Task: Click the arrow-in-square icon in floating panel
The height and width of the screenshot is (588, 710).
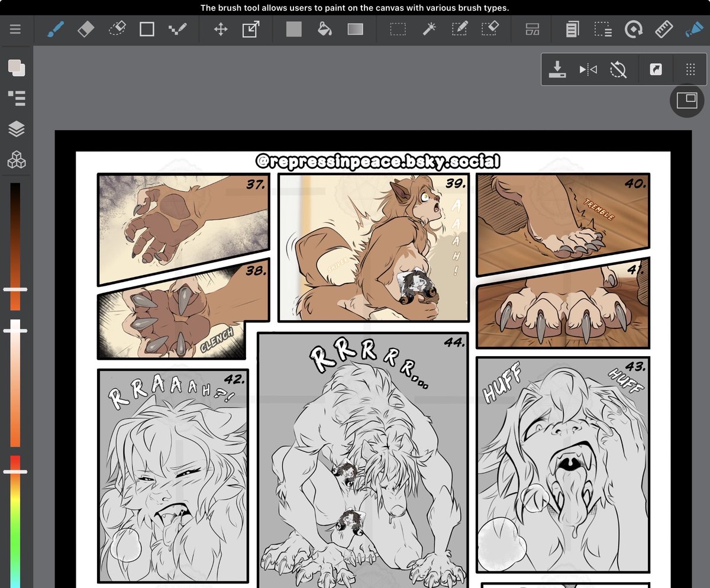Action: point(656,70)
